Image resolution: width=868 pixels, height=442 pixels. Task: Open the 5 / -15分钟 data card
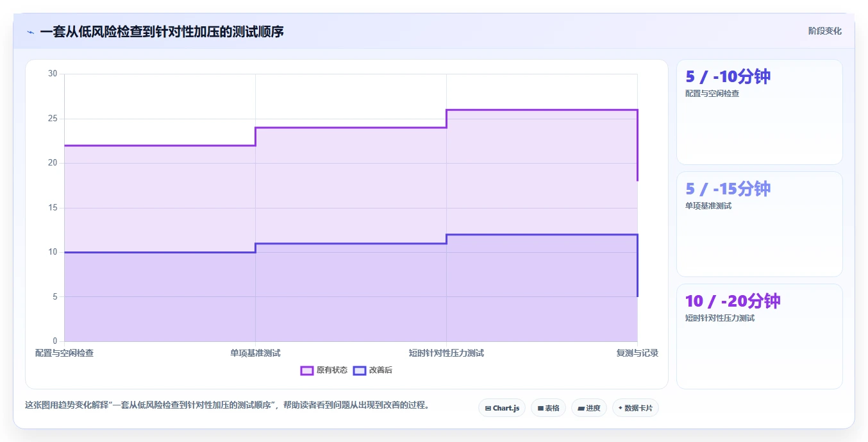(x=760, y=225)
